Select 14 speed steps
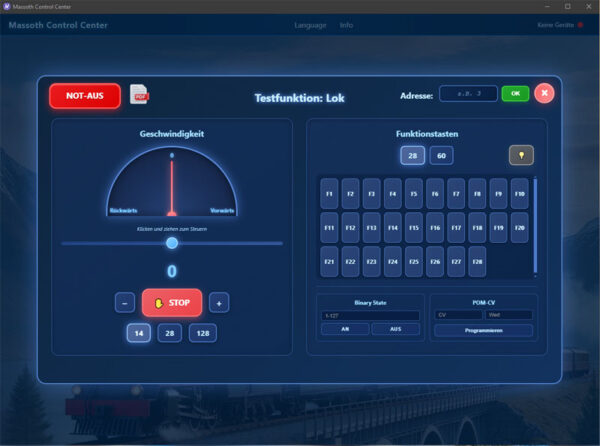 coord(139,334)
